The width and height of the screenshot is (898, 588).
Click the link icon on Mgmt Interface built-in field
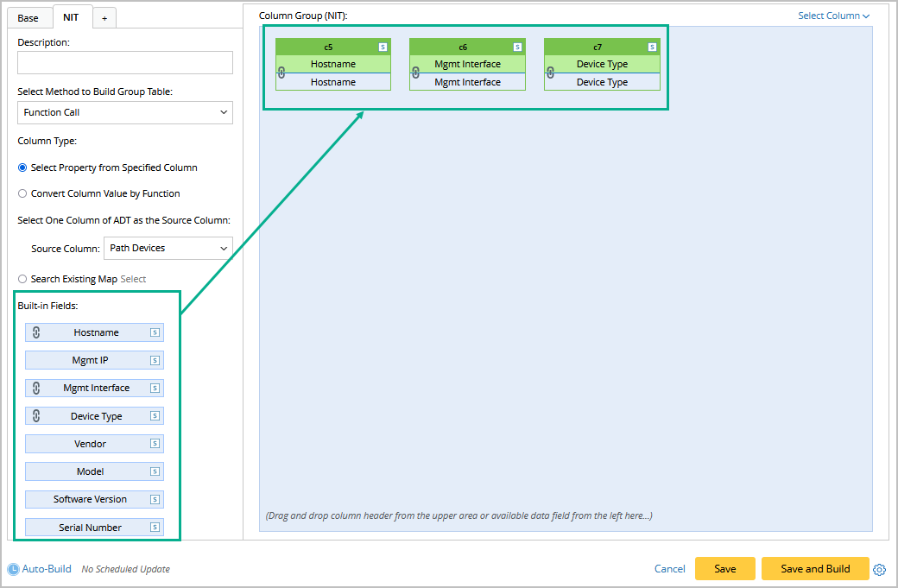tap(36, 389)
